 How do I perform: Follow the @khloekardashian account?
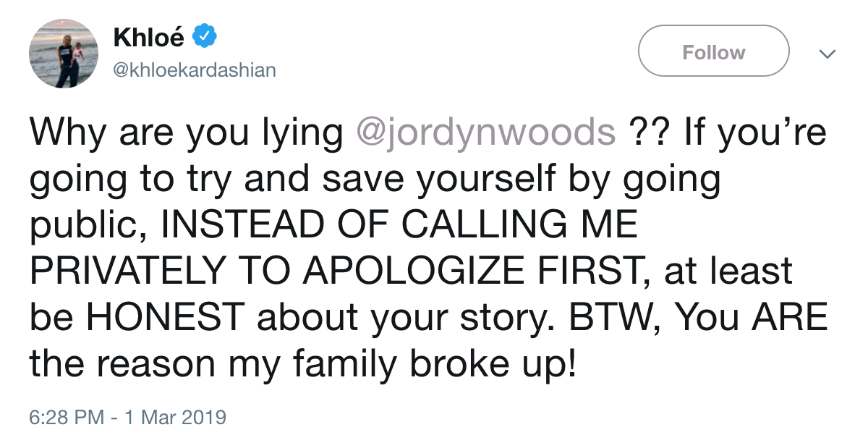pyautogui.click(x=713, y=53)
